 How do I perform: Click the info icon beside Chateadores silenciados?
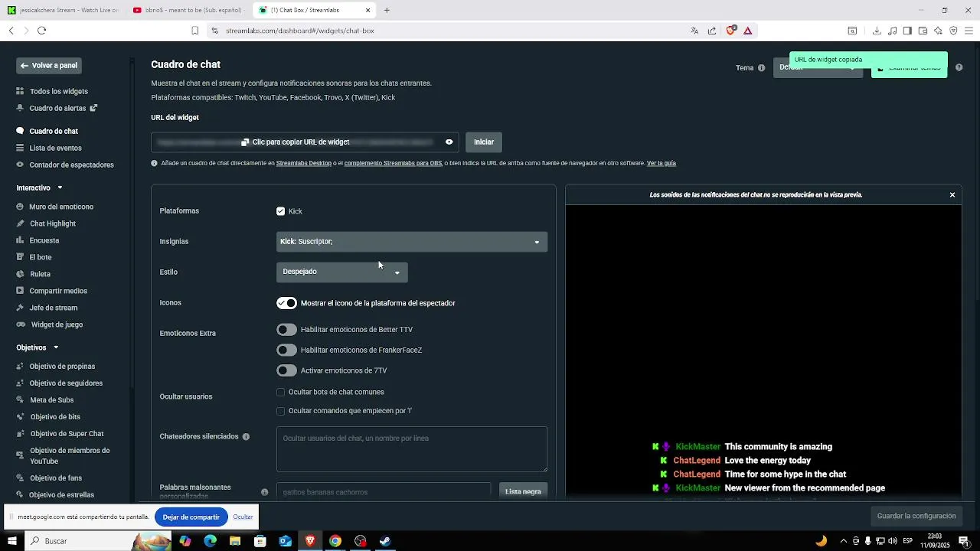[246, 437]
